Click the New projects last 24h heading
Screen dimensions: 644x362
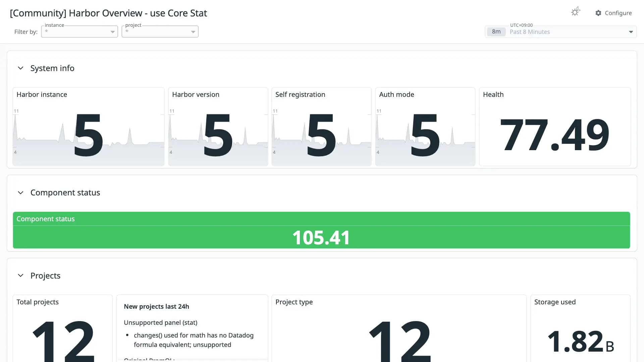[x=156, y=307]
